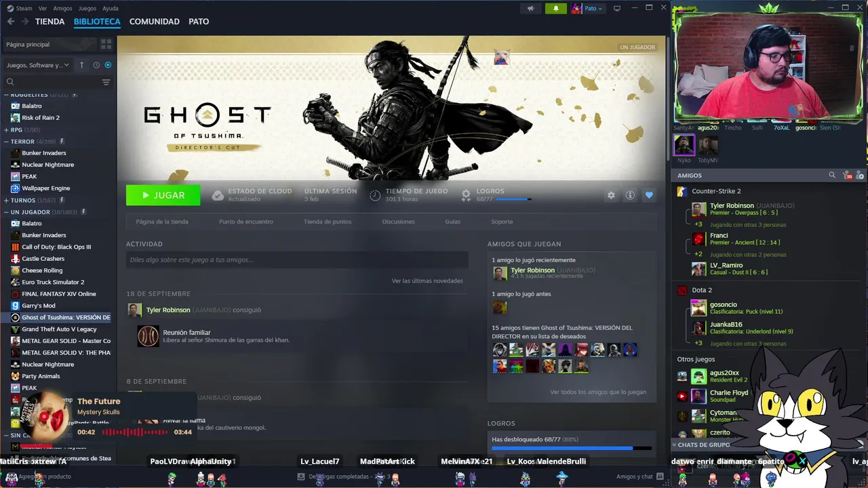
Task: Search friends with magnifier icon
Action: [x=832, y=175]
